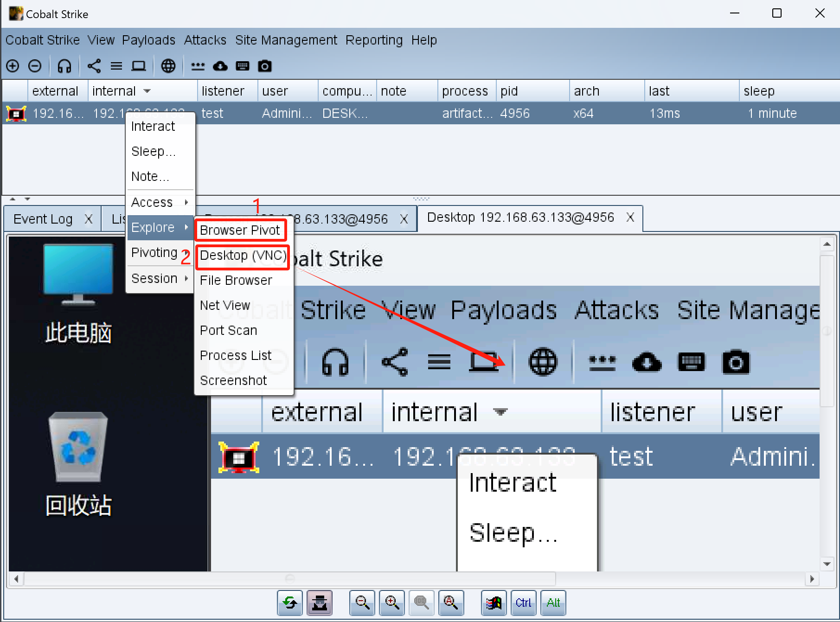The height and width of the screenshot is (622, 840).
Task: Switch to the Event Log tab
Action: click(43, 219)
